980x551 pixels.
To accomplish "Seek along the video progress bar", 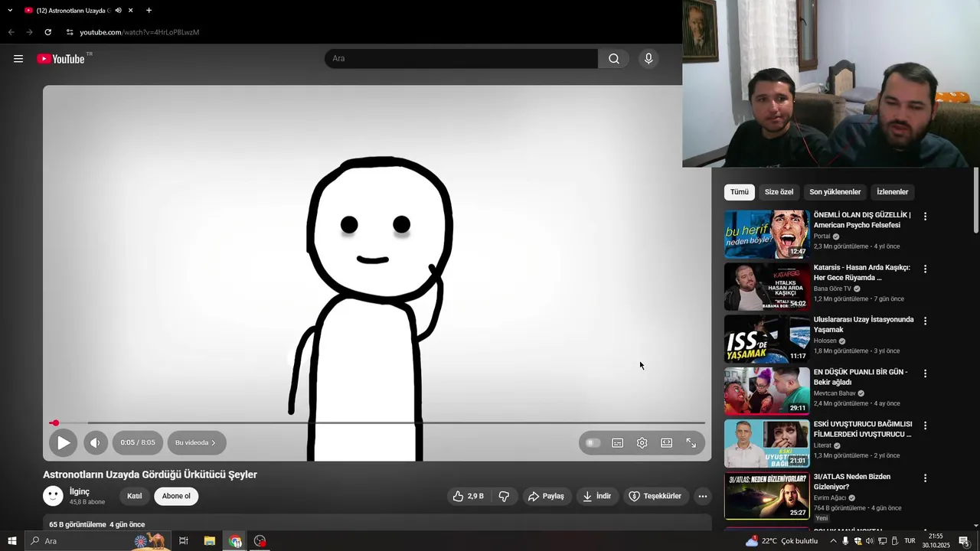I will [377, 422].
